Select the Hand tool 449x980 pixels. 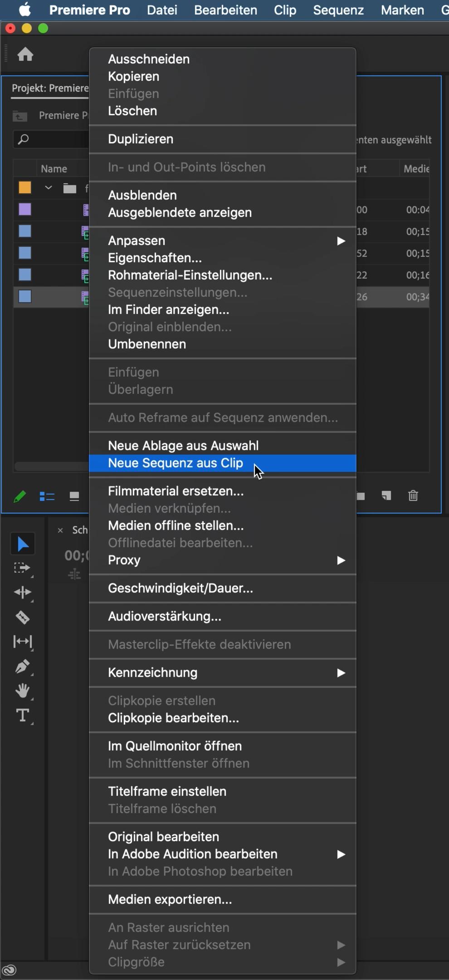(22, 691)
